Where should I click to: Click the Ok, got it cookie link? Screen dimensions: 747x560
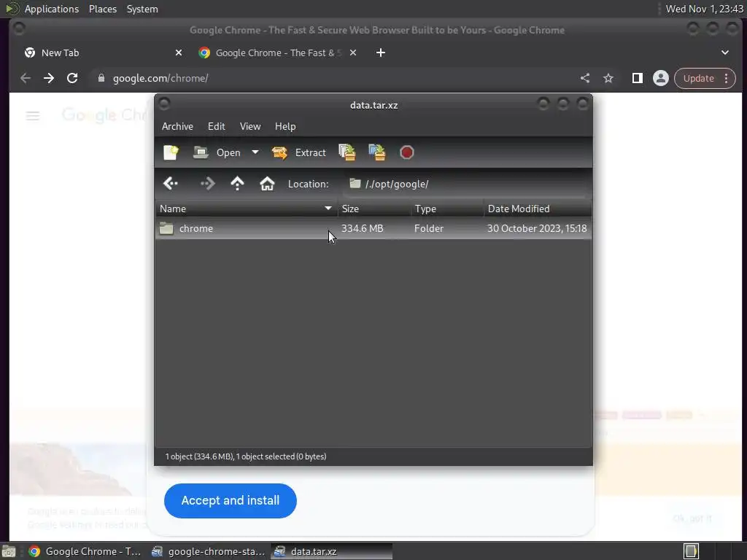pos(692,518)
